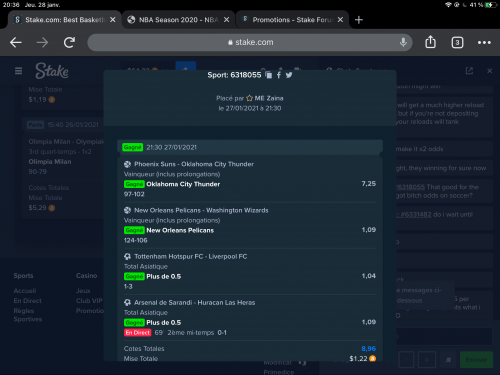Close the NBA Season 2020 tab
This screenshot has width=500, height=375.
click(x=226, y=20)
